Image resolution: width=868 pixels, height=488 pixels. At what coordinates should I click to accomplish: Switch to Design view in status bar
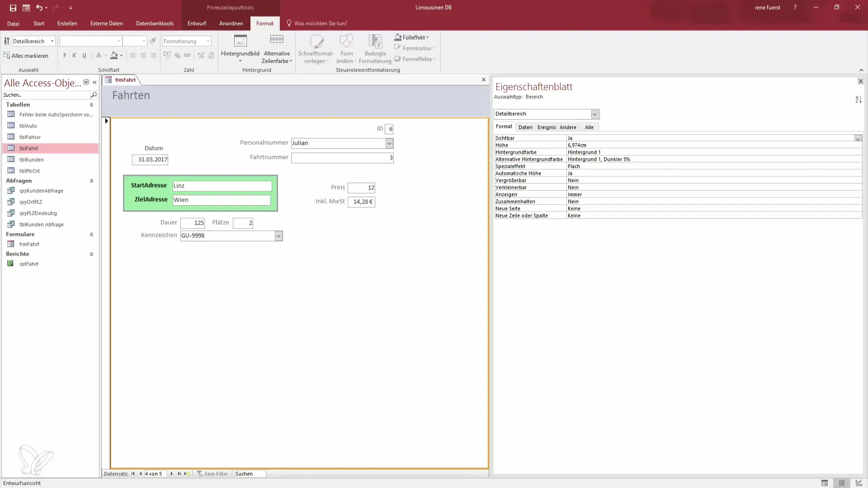click(859, 483)
